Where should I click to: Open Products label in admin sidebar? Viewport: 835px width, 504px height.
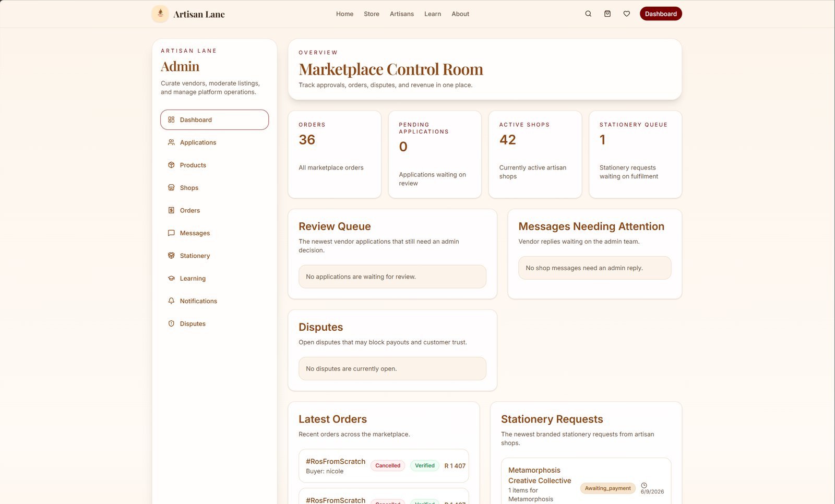[x=193, y=165]
